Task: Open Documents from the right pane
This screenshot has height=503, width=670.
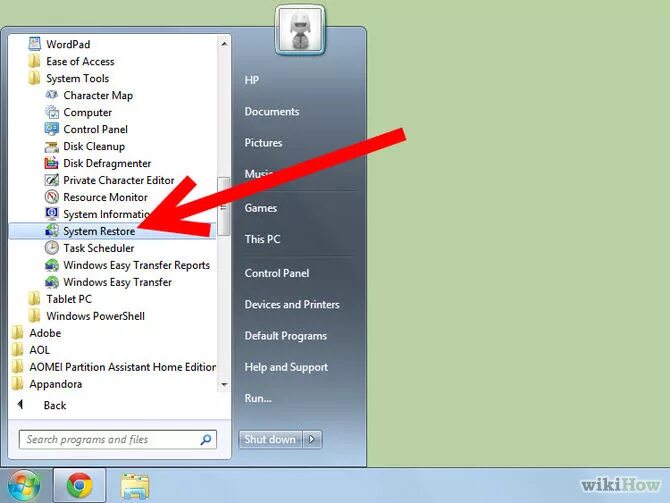Action: pyautogui.click(x=272, y=112)
